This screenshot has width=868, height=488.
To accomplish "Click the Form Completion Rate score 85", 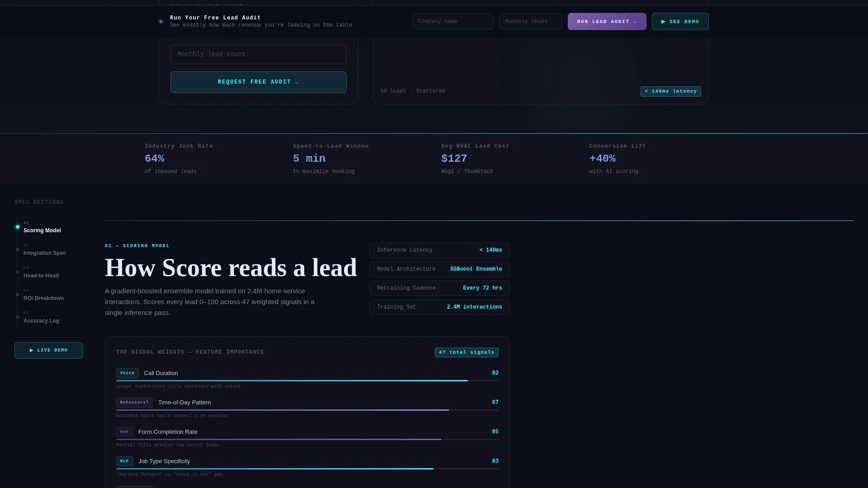I will pos(495,432).
